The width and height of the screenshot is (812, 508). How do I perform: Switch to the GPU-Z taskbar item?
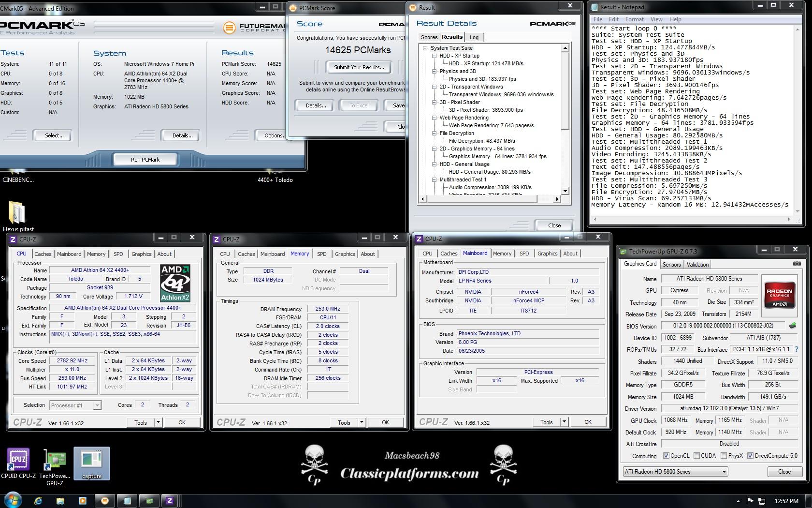pos(150,501)
